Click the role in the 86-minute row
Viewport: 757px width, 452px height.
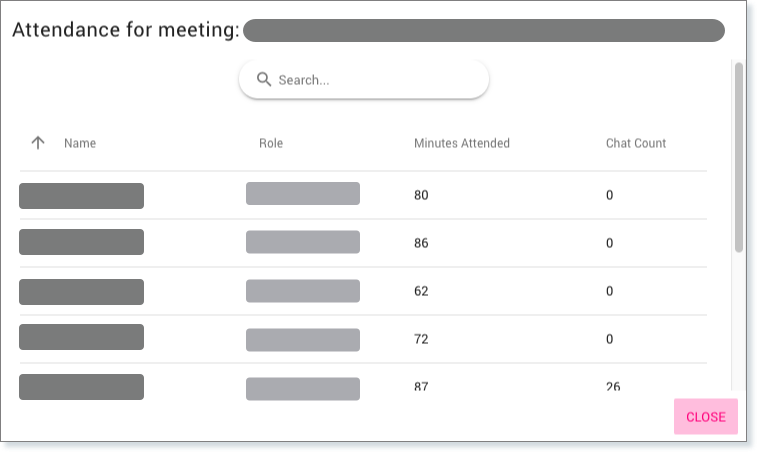303,242
